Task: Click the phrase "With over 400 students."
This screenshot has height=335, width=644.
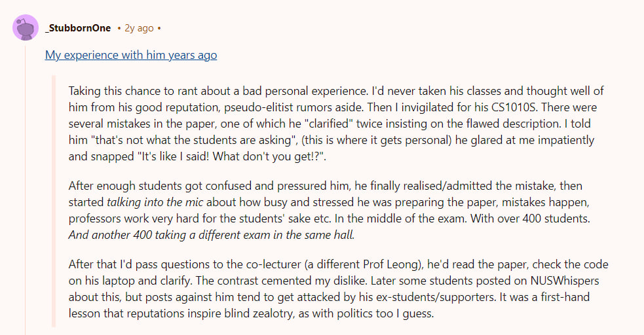Action: pyautogui.click(x=521, y=217)
